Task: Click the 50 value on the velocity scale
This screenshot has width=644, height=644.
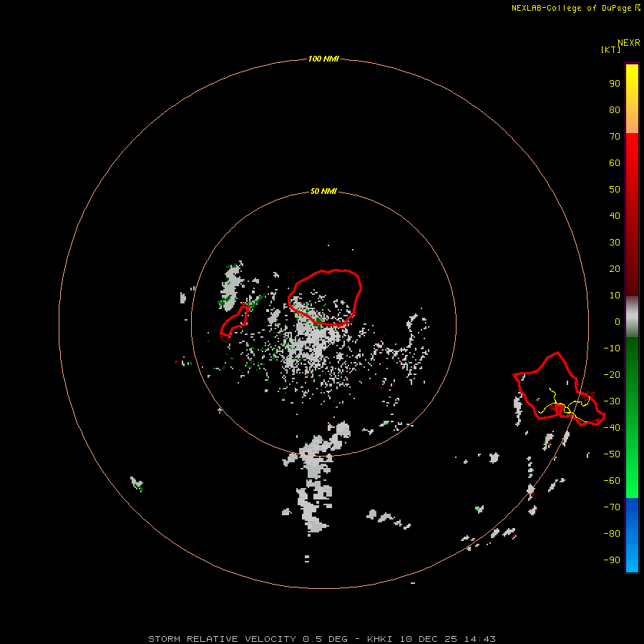Action: point(615,190)
